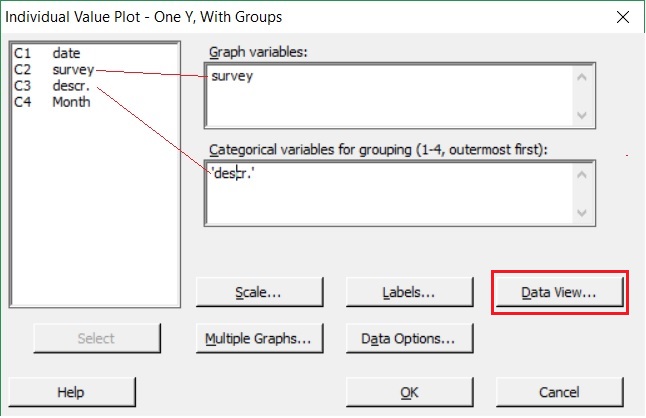This screenshot has height=418, width=646.
Task: Focus the Categorical variables for grouping box
Action: pyautogui.click(x=388, y=192)
